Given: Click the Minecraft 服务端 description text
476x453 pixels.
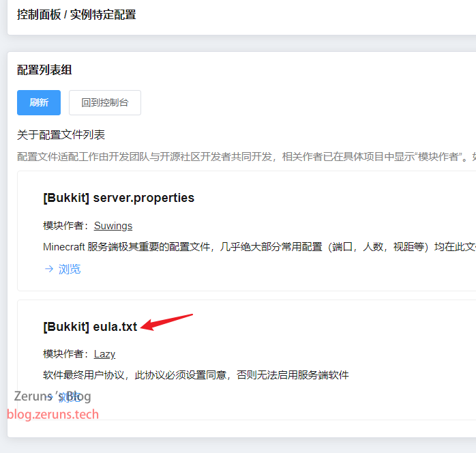Looking at the screenshot, I should (260, 247).
